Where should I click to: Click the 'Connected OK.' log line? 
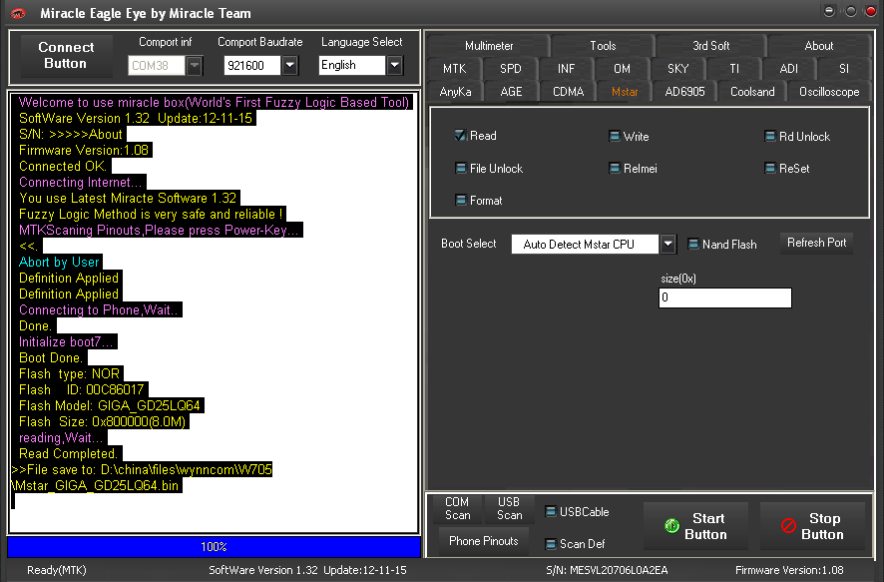(63, 166)
